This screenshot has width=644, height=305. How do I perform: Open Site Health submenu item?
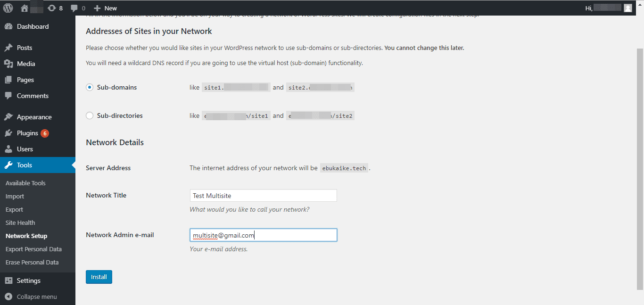[20, 223]
